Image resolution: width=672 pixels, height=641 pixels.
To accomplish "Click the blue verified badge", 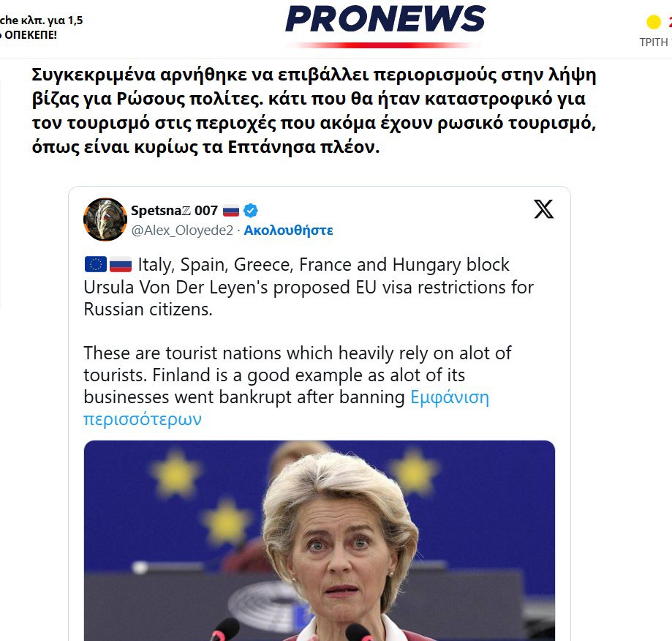I will (x=251, y=211).
